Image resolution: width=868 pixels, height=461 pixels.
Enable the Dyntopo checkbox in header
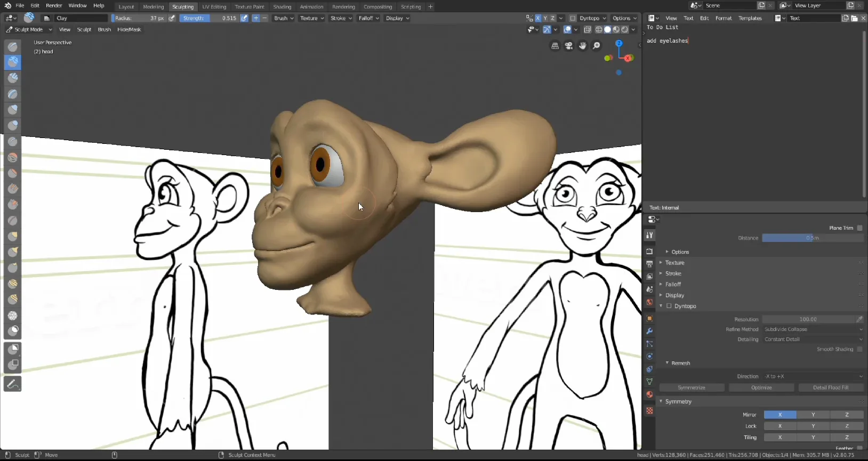pyautogui.click(x=573, y=18)
